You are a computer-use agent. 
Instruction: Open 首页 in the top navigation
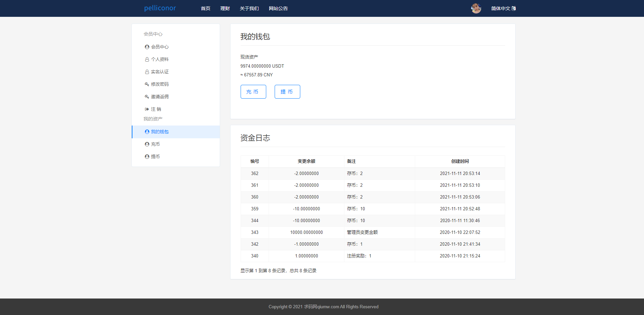coord(206,8)
